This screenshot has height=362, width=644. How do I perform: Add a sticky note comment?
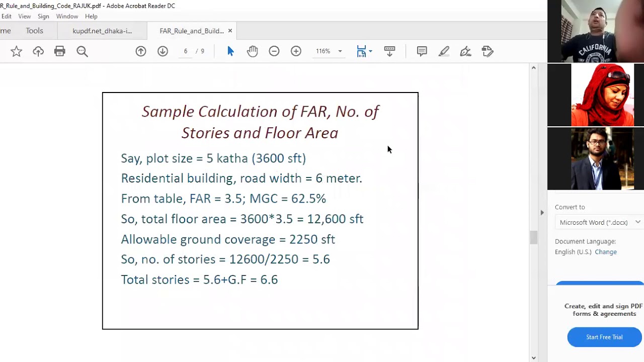click(x=422, y=51)
